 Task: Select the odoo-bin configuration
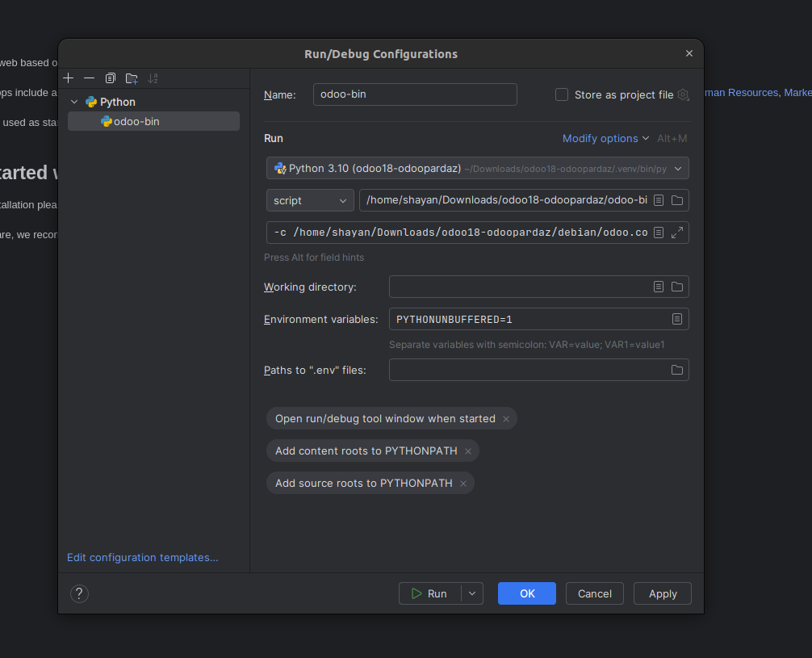coord(154,121)
